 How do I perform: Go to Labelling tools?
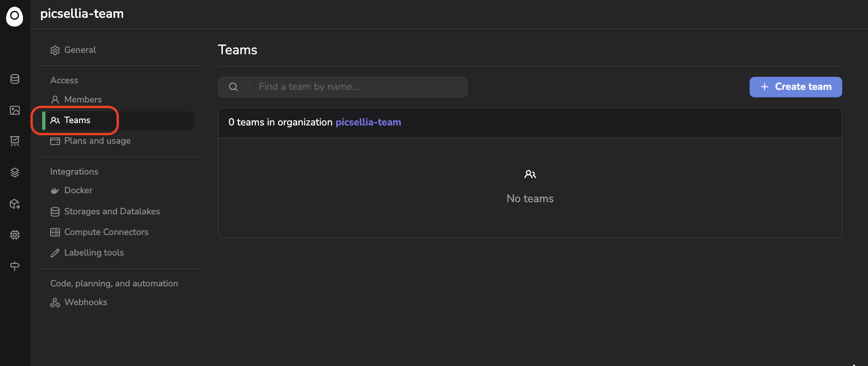click(x=94, y=253)
